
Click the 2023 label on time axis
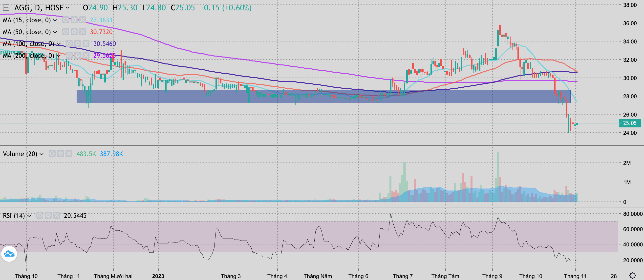coord(158,276)
